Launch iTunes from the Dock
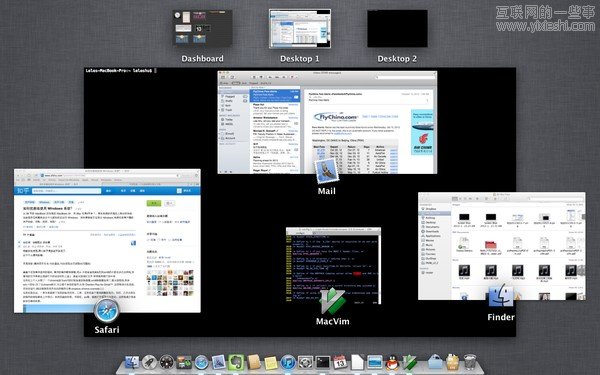 click(288, 362)
